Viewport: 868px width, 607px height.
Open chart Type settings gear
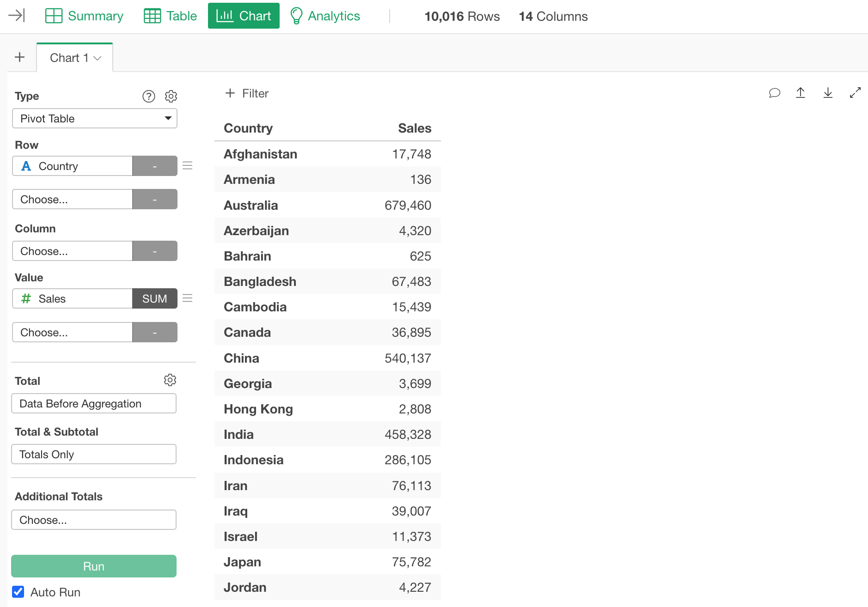coord(171,96)
